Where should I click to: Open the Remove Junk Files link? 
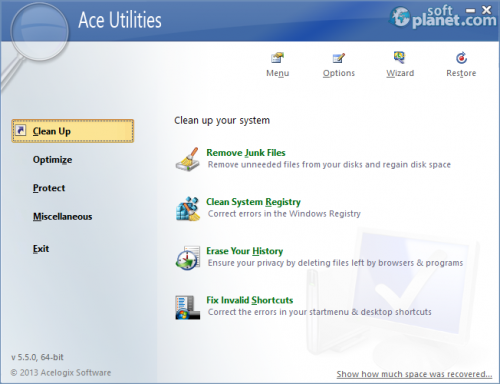tap(246, 153)
